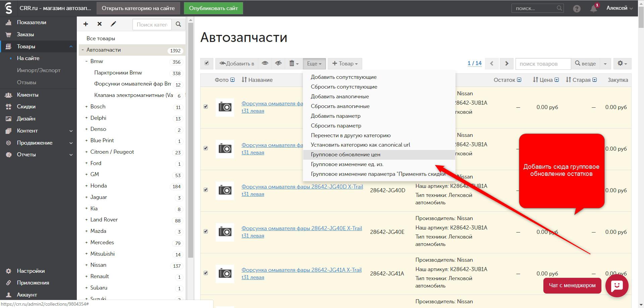Image resolution: width=644 pixels, height=308 pixels.
Task: Go to the previous products page arrow
Action: pyautogui.click(x=492, y=63)
